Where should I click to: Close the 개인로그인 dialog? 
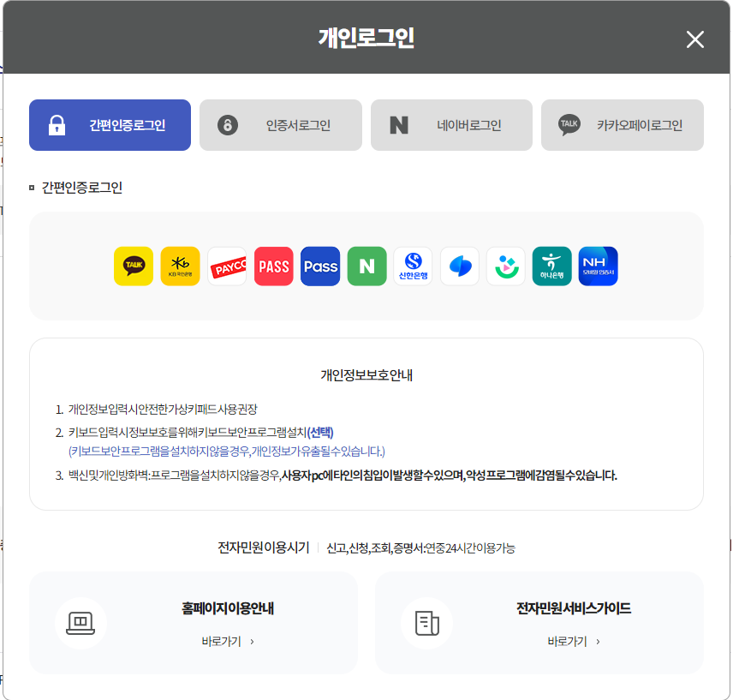coord(694,39)
